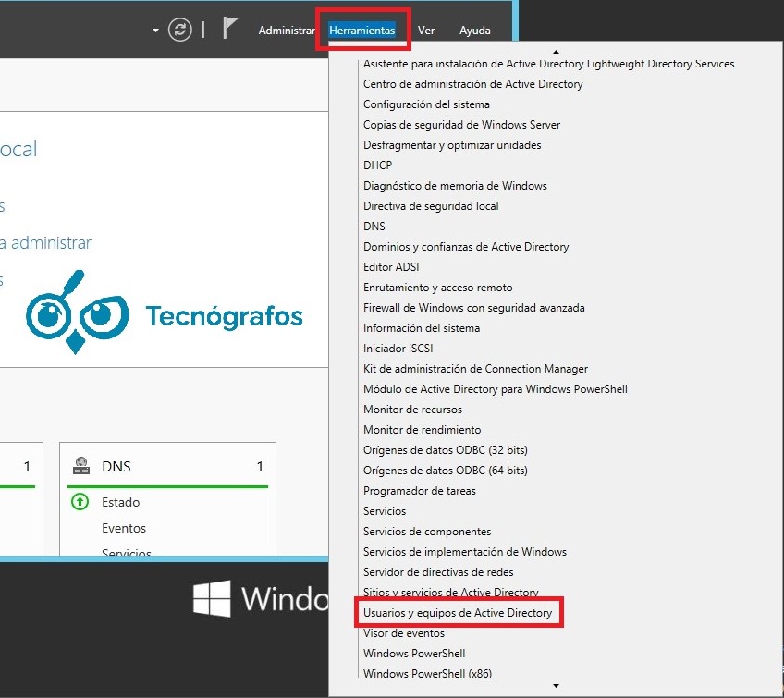Open the Administrar menu
The image size is (784, 698).
pyautogui.click(x=287, y=31)
